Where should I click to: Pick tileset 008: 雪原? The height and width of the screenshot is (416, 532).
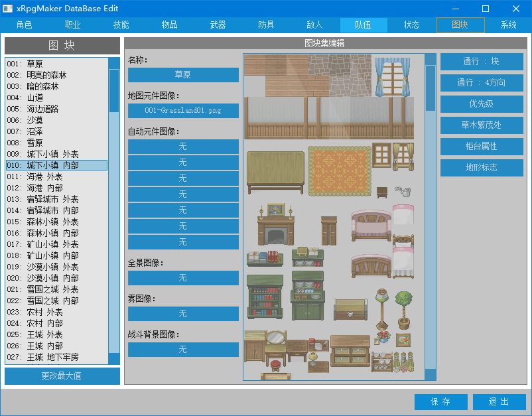pos(57,143)
